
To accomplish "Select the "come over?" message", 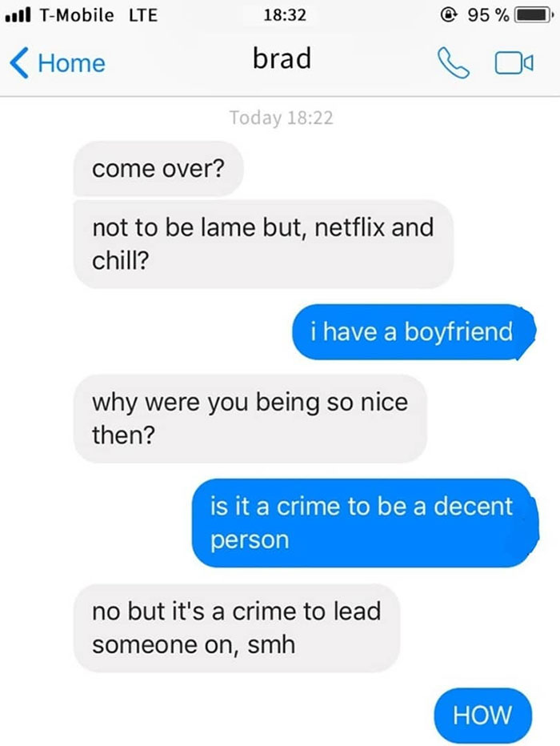I will click(158, 169).
